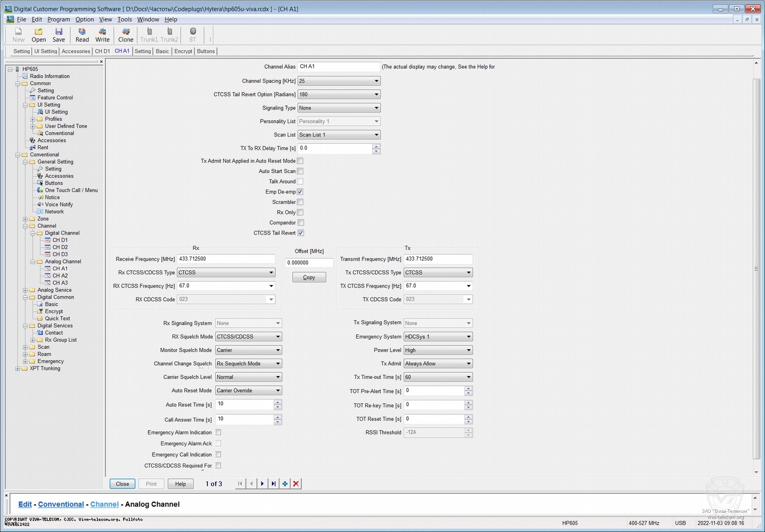Delete channel with red X icon
This screenshot has height=532, width=765.
(x=296, y=484)
